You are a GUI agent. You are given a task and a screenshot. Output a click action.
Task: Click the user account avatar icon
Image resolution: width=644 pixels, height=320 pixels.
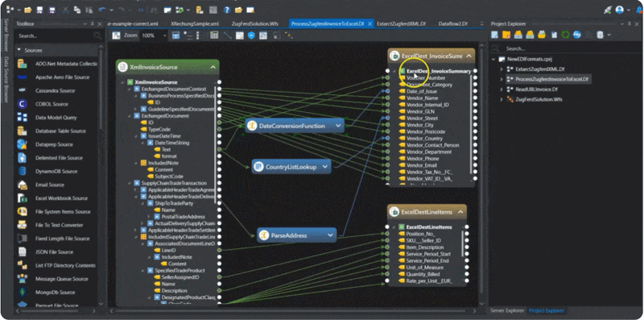pos(619,10)
